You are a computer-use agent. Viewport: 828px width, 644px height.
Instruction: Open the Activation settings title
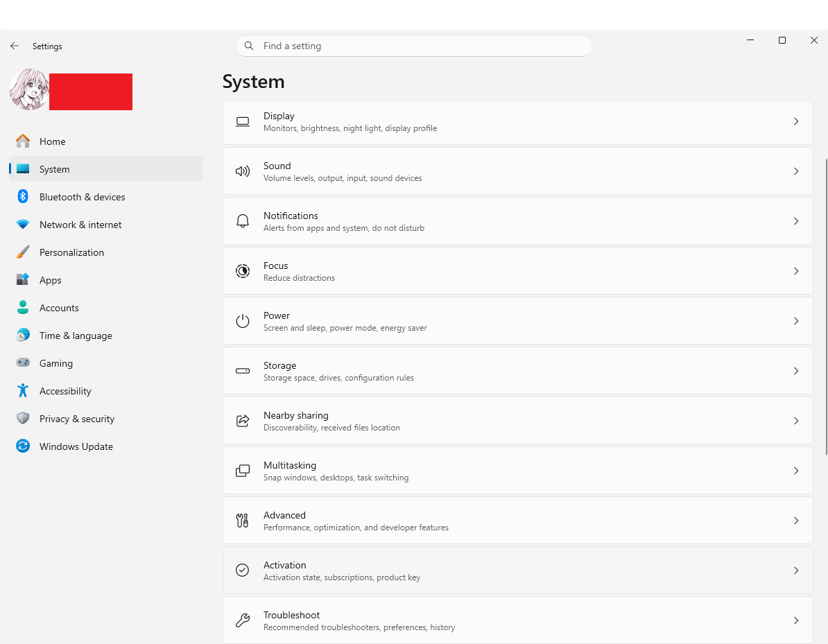(x=284, y=565)
